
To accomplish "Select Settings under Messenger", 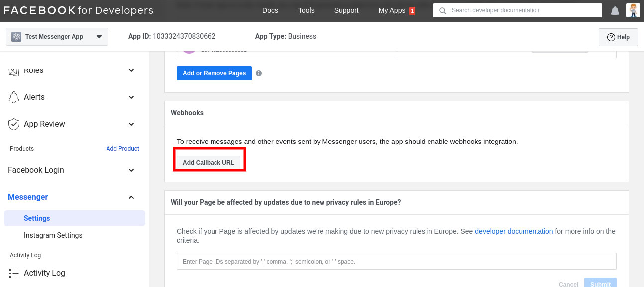I will click(75, 218).
